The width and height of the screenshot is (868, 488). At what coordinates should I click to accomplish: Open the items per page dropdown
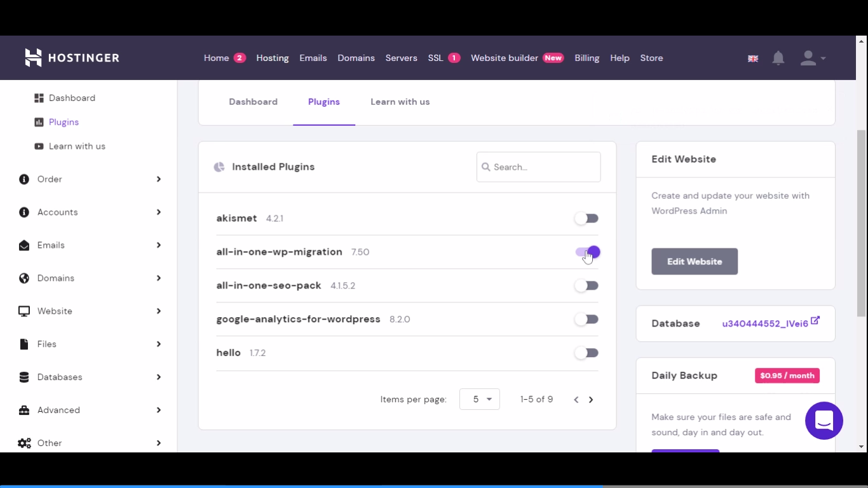coord(480,399)
